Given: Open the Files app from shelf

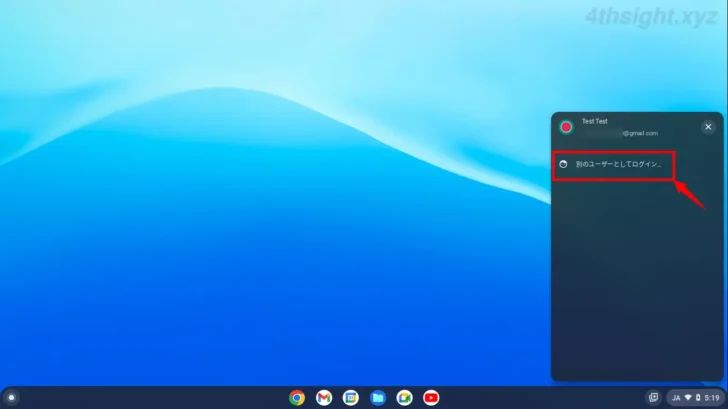Looking at the screenshot, I should pyautogui.click(x=377, y=398).
